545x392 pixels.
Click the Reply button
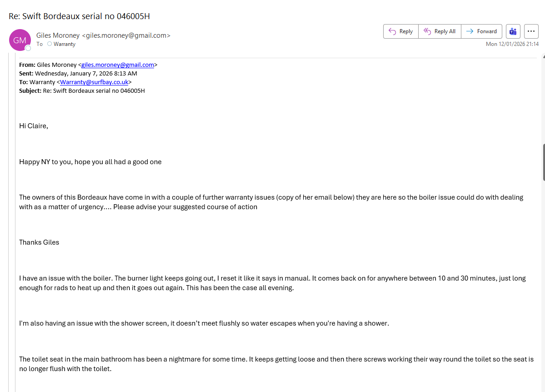(400, 31)
